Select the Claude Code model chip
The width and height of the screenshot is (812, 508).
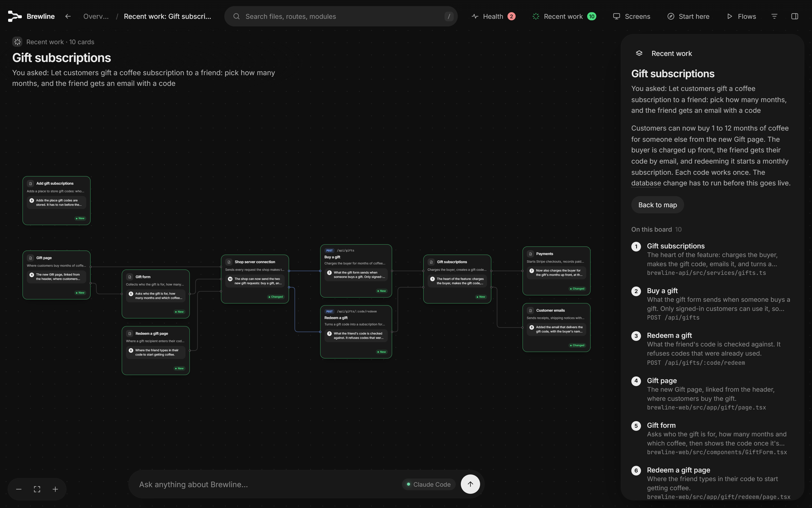point(429,484)
